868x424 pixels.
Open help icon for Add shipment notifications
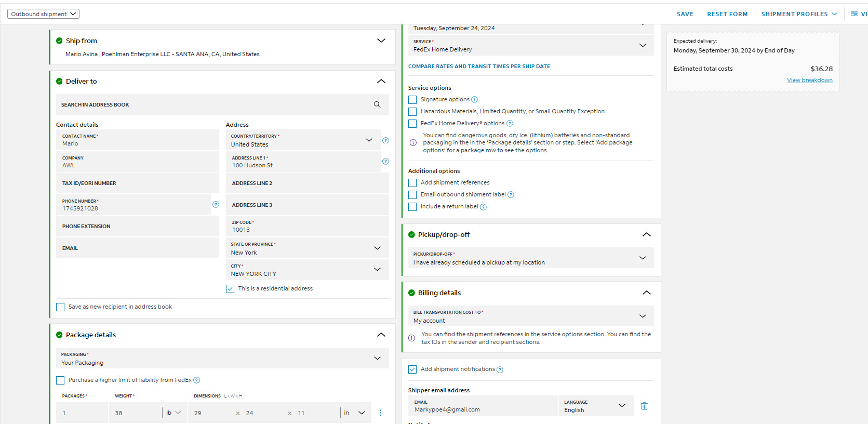pos(500,369)
